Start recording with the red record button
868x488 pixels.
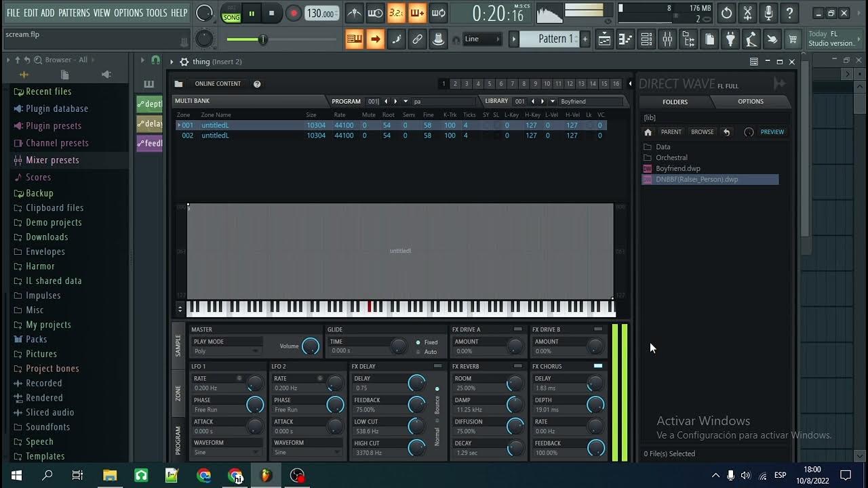click(293, 13)
